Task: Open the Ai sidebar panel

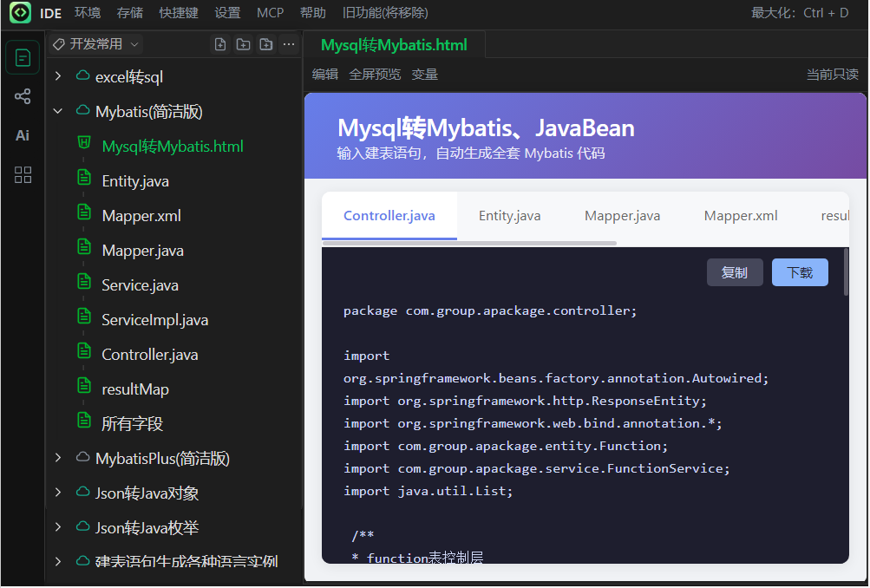Action: click(23, 136)
